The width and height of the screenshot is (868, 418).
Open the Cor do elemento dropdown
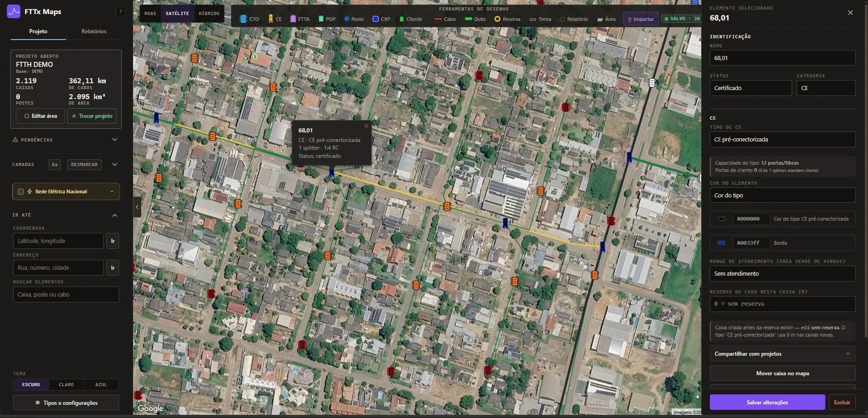[783, 196]
